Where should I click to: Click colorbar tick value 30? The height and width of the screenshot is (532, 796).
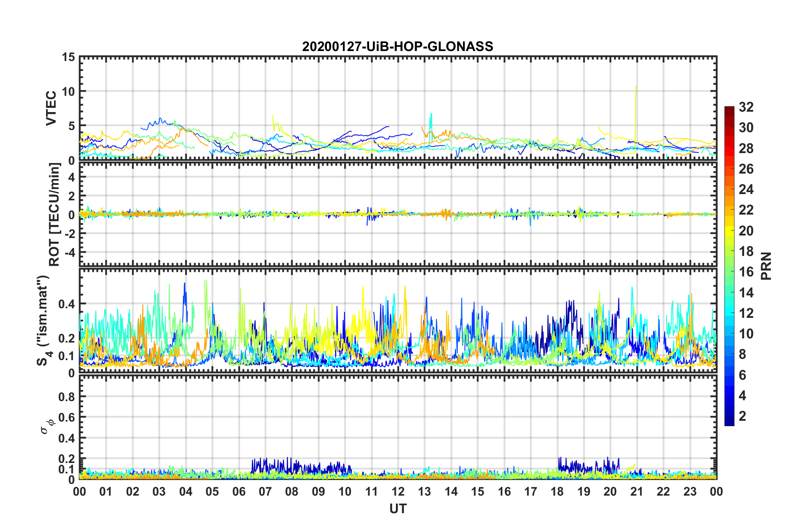click(x=746, y=128)
